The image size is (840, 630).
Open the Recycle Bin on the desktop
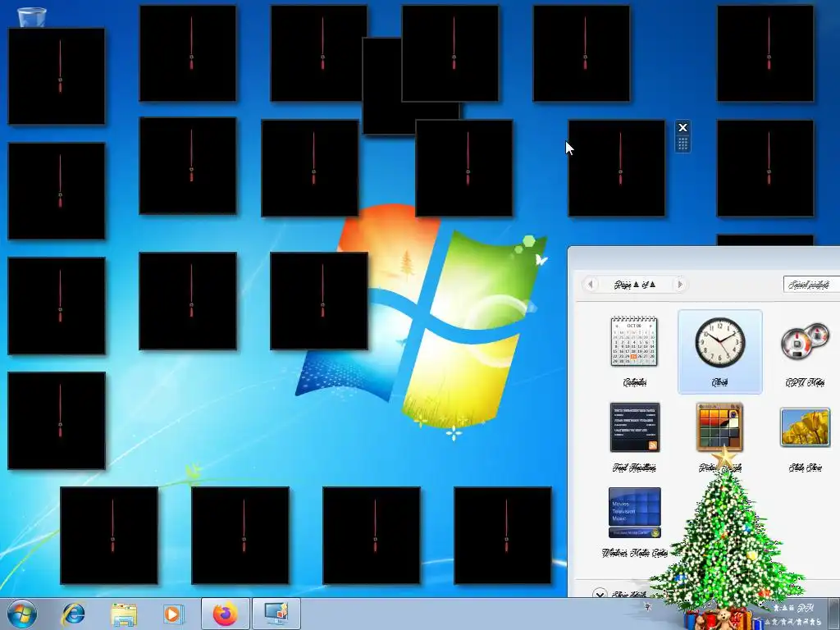click(32, 17)
